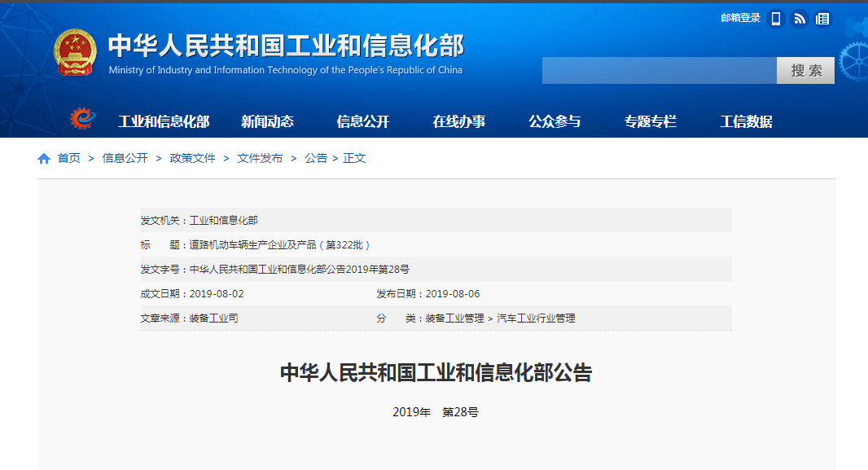Go to the 新闻动态 menu item

tap(267, 121)
